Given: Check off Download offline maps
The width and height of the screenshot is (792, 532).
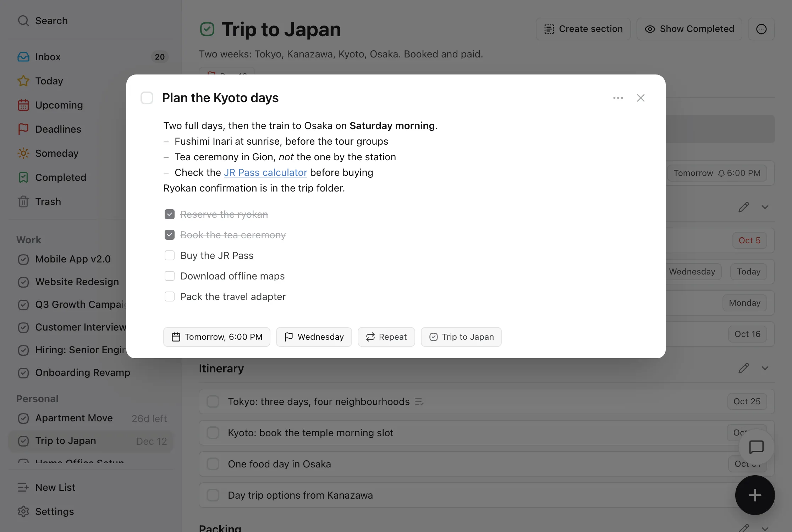Looking at the screenshot, I should point(170,276).
